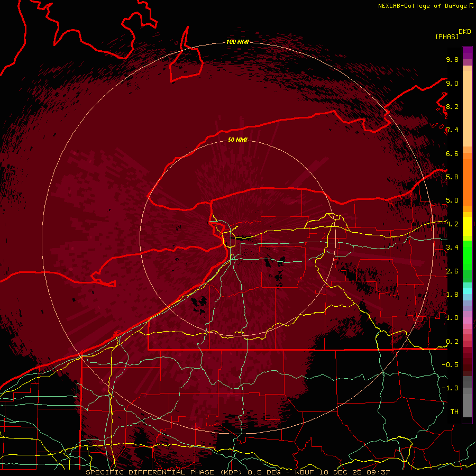Image resolution: width=476 pixels, height=476 pixels.
Task: Pick the cyan segment of the color bar
Action: pos(467,291)
